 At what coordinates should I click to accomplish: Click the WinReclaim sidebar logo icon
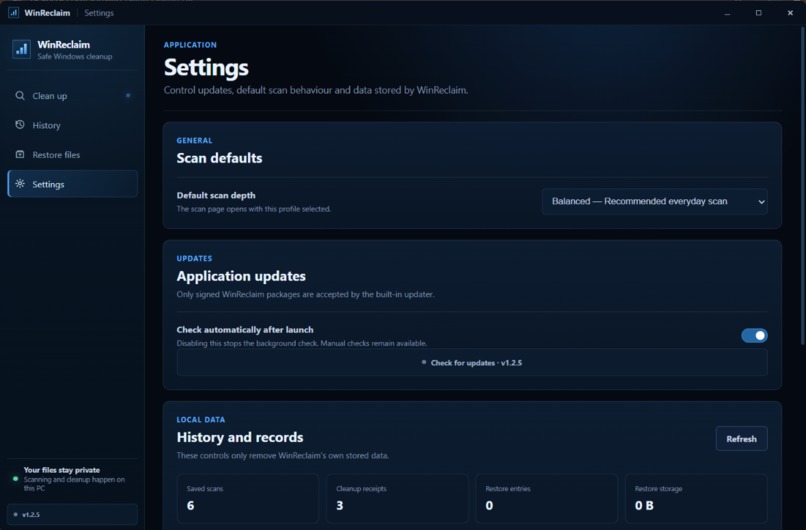22,49
